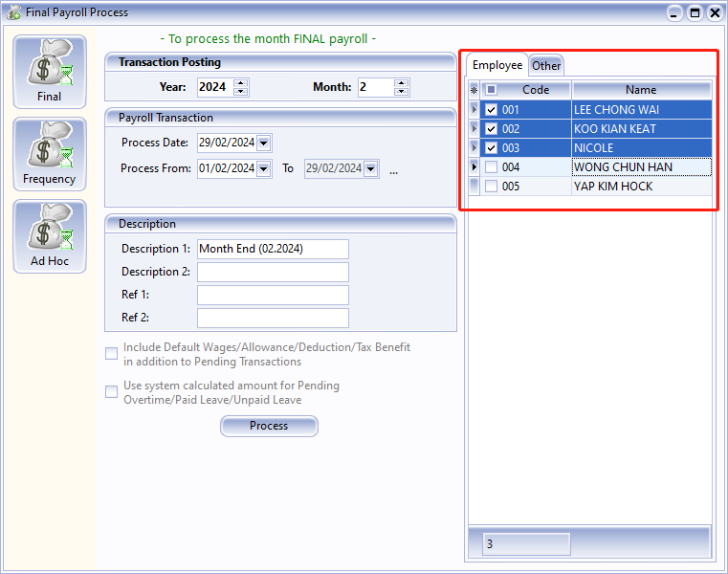Decrease the Year spinner value
Image resolution: width=728 pixels, height=574 pixels.
[x=240, y=92]
